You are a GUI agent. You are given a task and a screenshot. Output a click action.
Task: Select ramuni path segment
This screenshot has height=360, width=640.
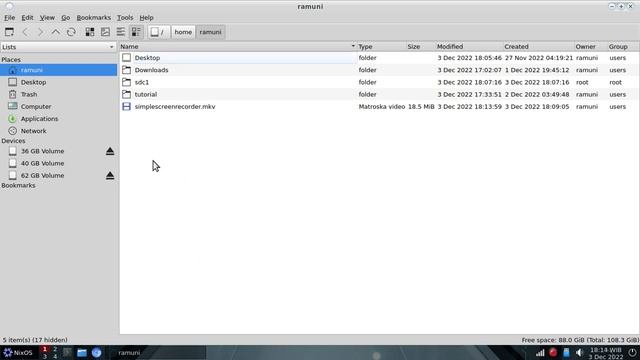[210, 32]
